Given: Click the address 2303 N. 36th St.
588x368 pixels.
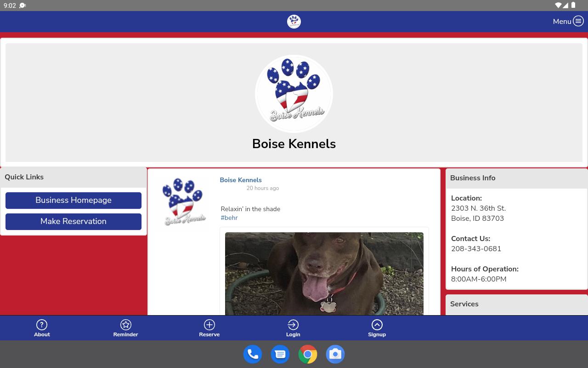Looking at the screenshot, I should coord(478,208).
